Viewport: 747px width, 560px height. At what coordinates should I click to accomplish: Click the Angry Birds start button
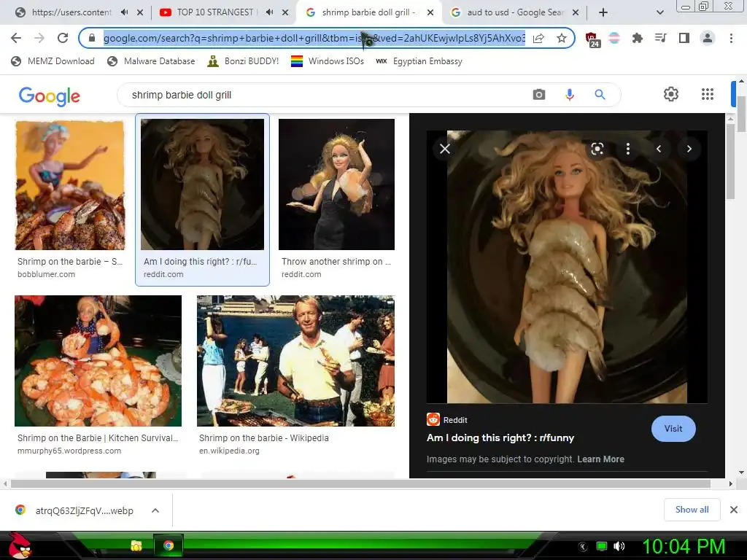click(x=19, y=545)
